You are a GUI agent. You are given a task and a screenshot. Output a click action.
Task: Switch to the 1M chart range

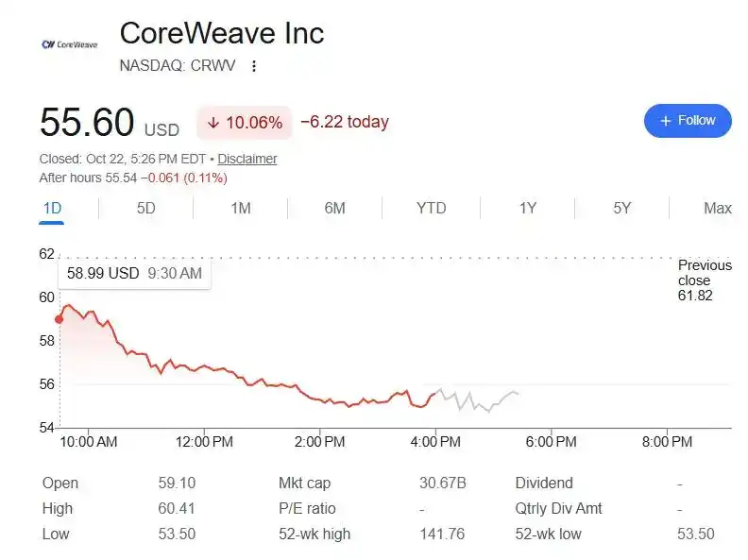241,209
